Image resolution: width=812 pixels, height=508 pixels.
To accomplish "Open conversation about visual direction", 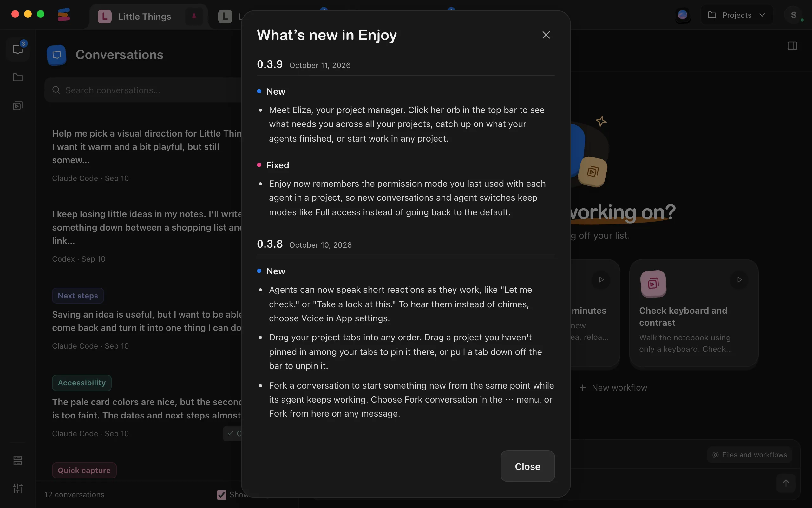I will [x=147, y=156].
